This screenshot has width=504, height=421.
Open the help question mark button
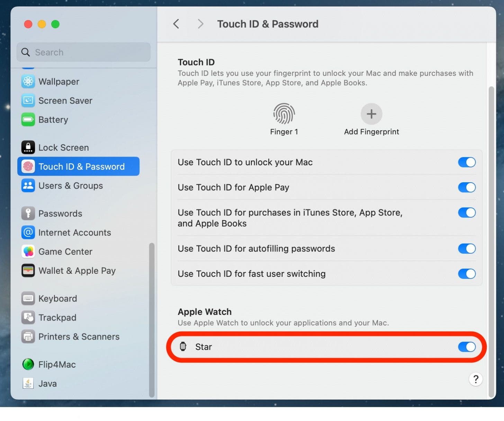tap(476, 379)
